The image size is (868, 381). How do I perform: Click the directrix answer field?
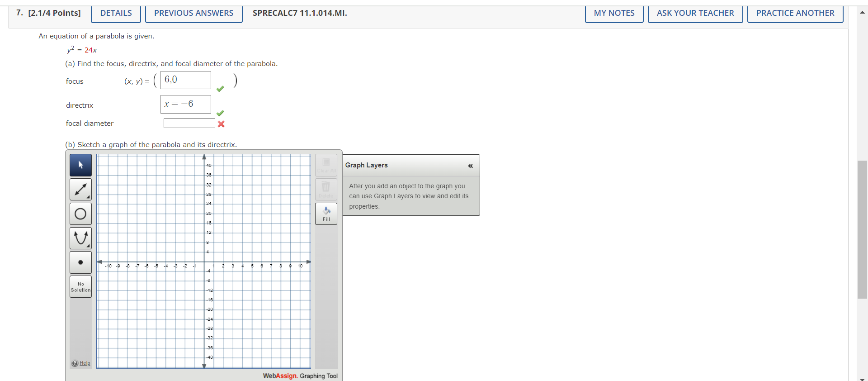pyautogui.click(x=186, y=104)
